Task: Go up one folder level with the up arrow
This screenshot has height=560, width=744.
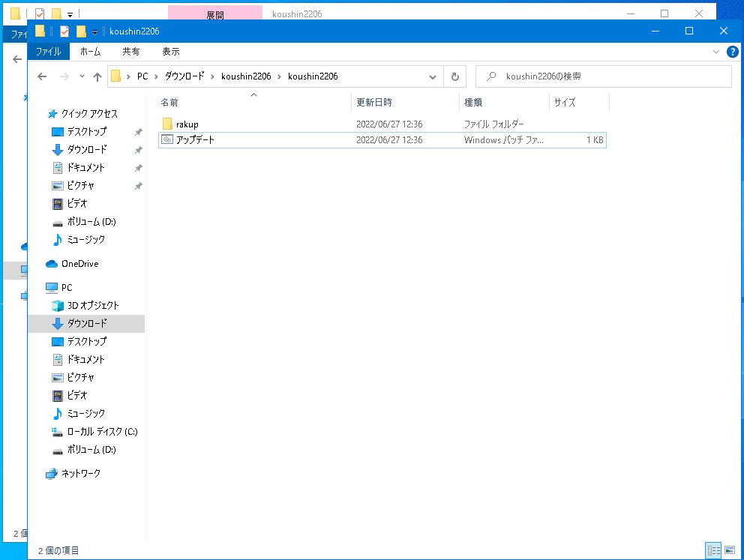Action: 97,76
